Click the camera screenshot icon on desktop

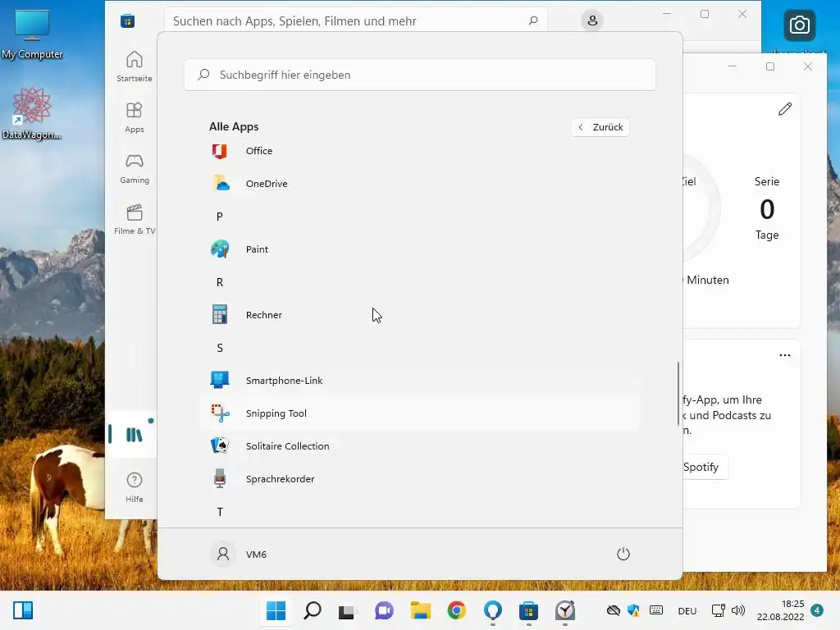(799, 25)
